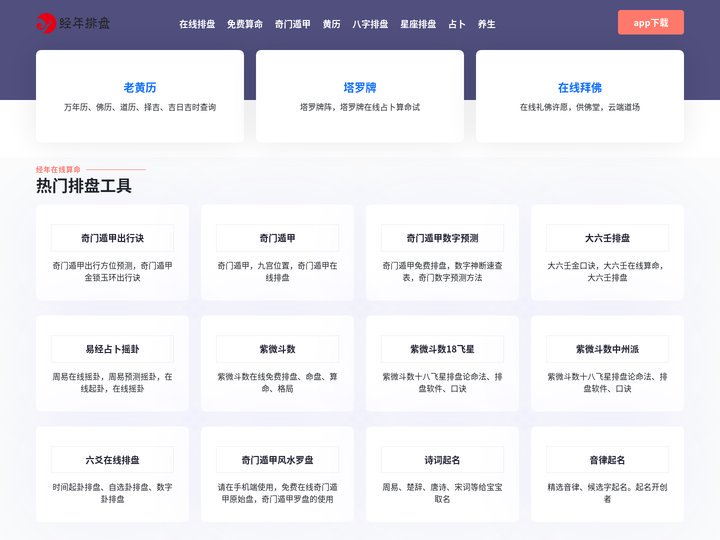This screenshot has height=540, width=720.
Task: Open the 在线排盘 menu item
Action: click(x=197, y=24)
